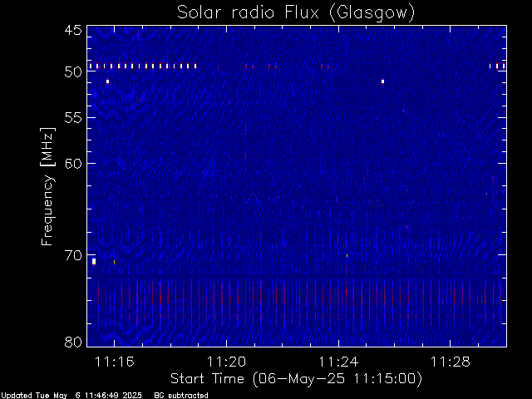Image resolution: width=532 pixels, height=399 pixels.
Task: Click the 'BG subtracted' footer text
Action: (x=181, y=396)
